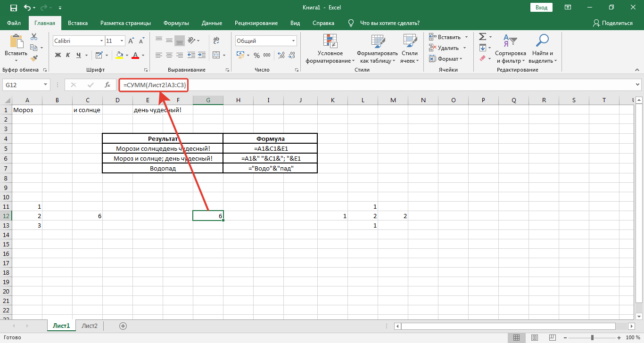Screen dimensions: 644x343
Task: Click the Clear eraser icon
Action: tap(482, 58)
